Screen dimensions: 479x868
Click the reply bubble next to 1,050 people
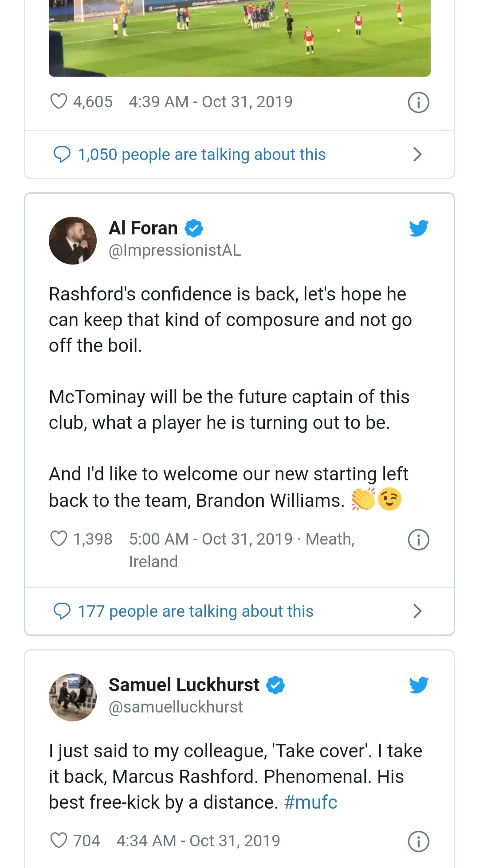tap(62, 154)
